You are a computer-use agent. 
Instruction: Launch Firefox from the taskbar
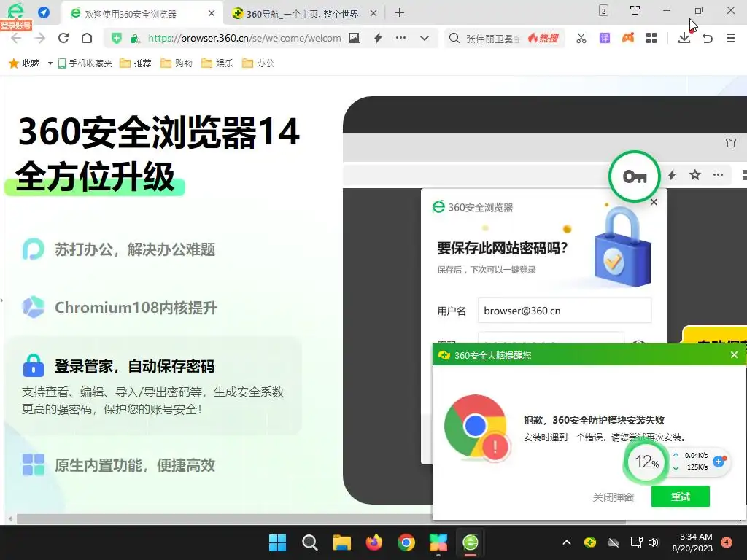(374, 542)
